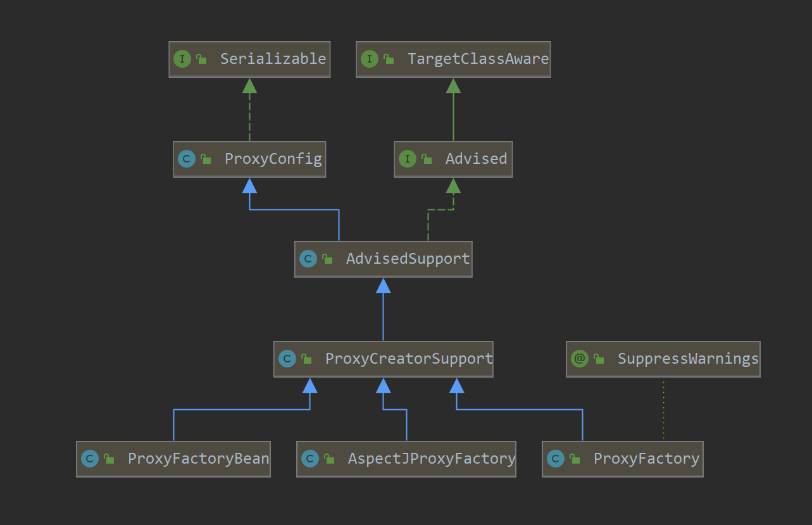Select the ProxyFactory class label
This screenshot has height=525, width=812.
pyautogui.click(x=646, y=459)
